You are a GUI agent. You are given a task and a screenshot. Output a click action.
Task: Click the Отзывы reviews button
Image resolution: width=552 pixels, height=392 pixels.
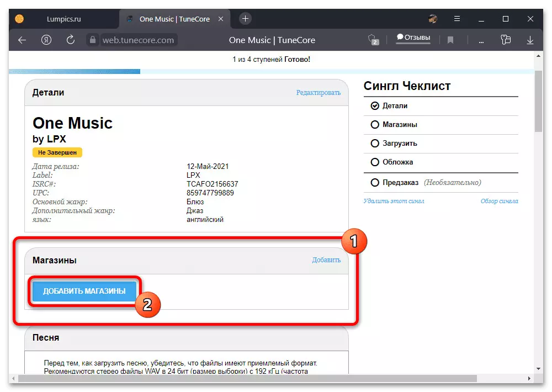pyautogui.click(x=413, y=38)
